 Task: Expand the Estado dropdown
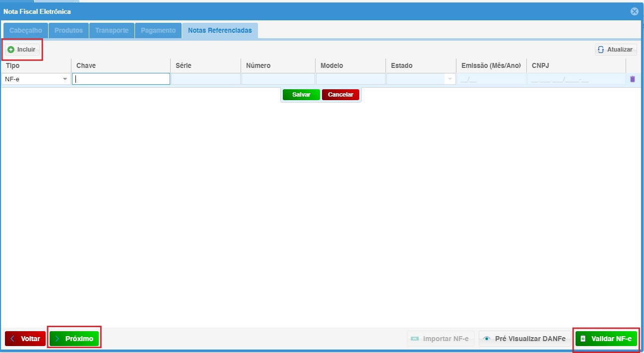click(x=450, y=79)
